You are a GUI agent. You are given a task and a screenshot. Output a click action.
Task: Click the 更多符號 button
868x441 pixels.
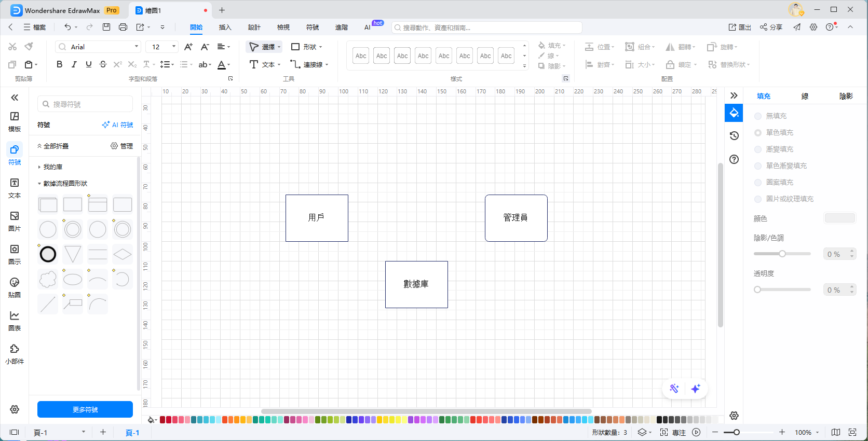pos(85,409)
